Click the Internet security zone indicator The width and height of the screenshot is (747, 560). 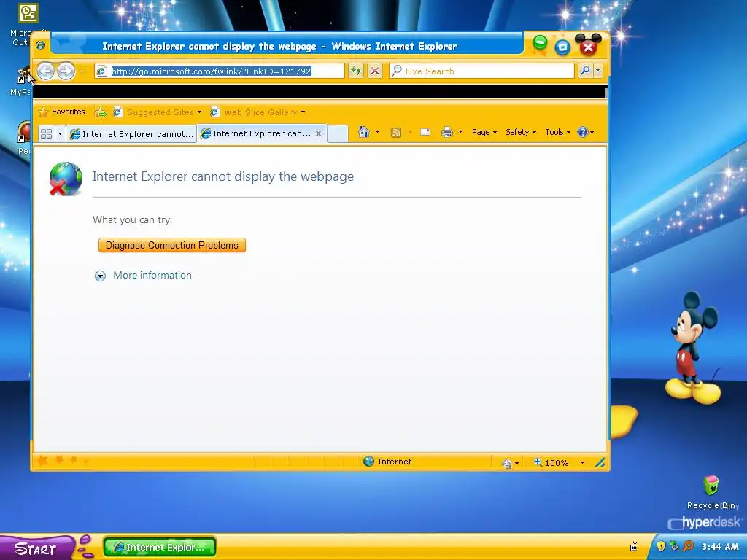387,462
